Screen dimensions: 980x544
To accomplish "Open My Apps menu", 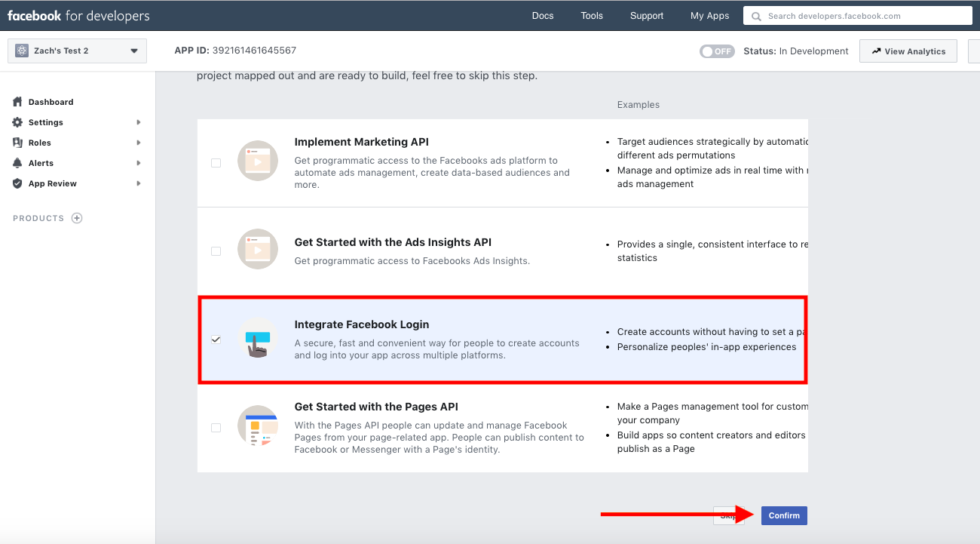I will [x=709, y=16].
